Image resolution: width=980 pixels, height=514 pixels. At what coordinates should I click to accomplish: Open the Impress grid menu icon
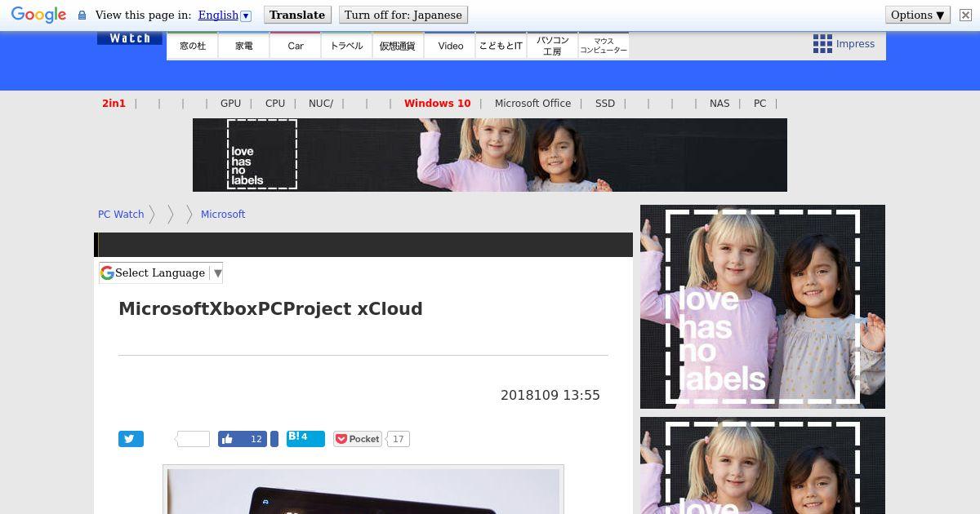click(x=822, y=44)
